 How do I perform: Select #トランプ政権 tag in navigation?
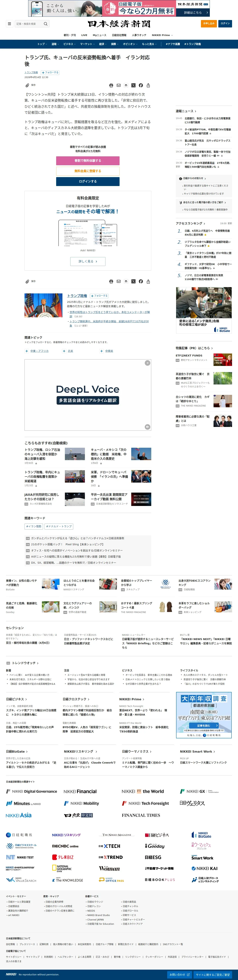click(192, 44)
